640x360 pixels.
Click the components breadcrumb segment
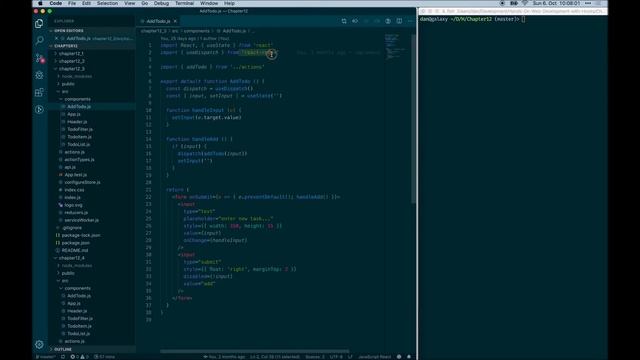click(x=196, y=31)
